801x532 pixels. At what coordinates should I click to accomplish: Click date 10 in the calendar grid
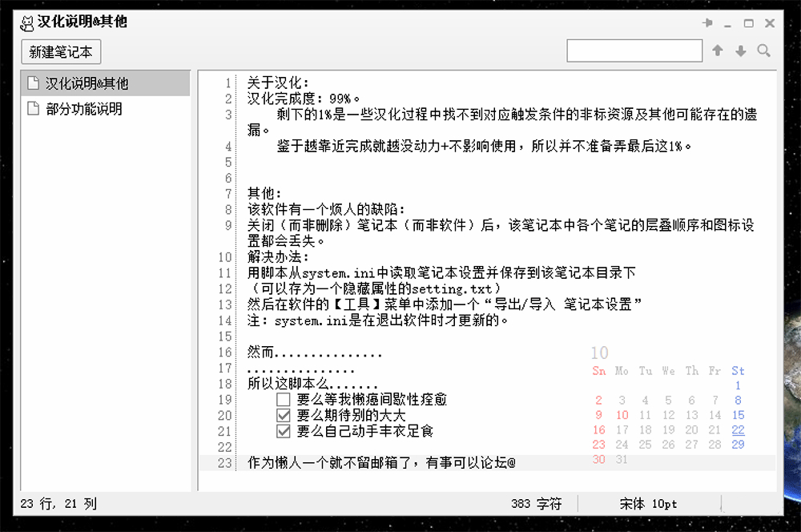622,415
